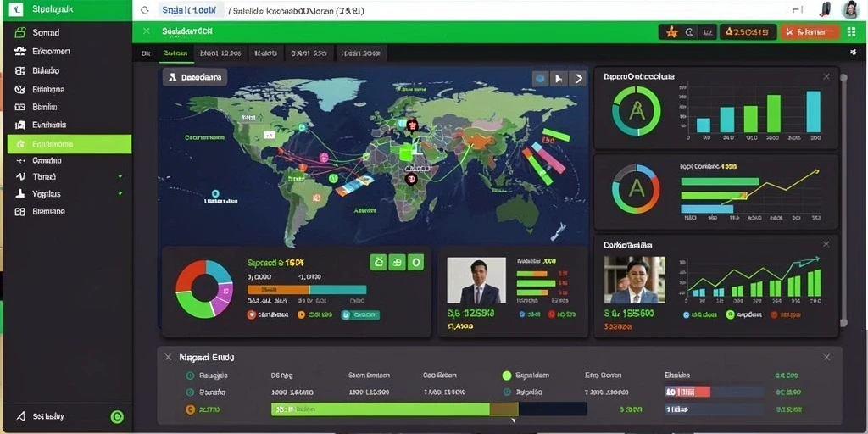The height and width of the screenshot is (434, 868).
Task: Click the middle of three green square buttons
Action: (397, 263)
